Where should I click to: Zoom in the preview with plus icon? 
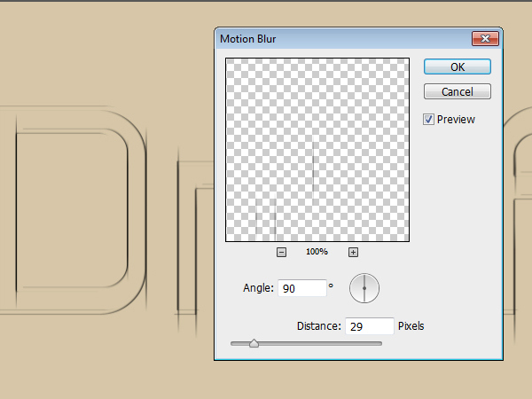[x=353, y=252]
